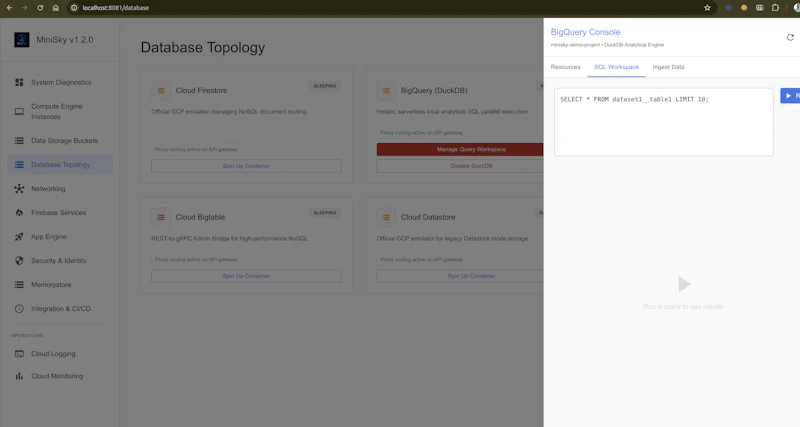Open System Diagnostics from the sidebar
This screenshot has width=800, height=427.
click(60, 82)
